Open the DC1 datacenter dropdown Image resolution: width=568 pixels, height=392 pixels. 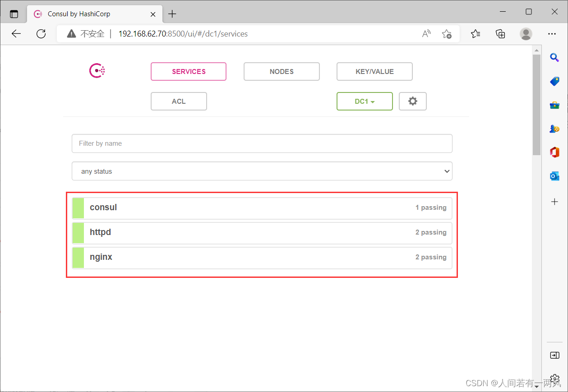coord(365,101)
